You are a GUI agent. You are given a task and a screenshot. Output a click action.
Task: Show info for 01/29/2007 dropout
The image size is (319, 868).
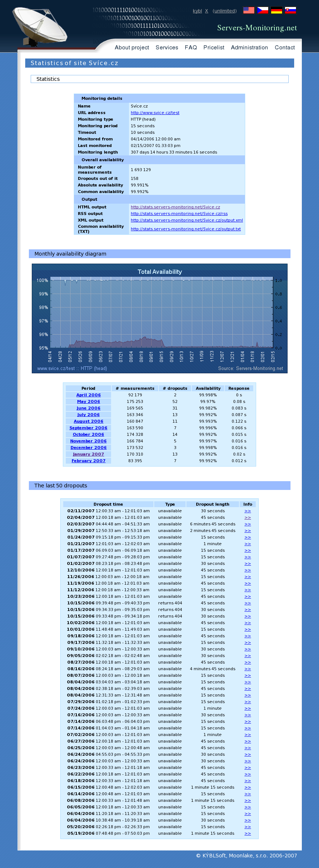click(248, 531)
